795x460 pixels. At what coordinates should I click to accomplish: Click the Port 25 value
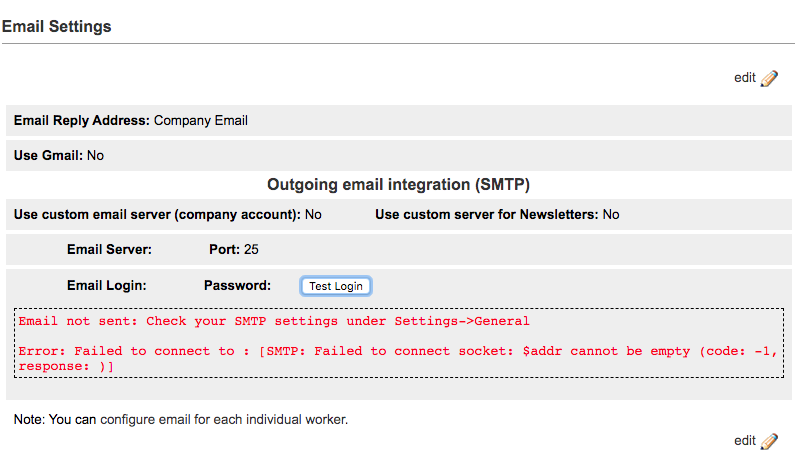[251, 249]
